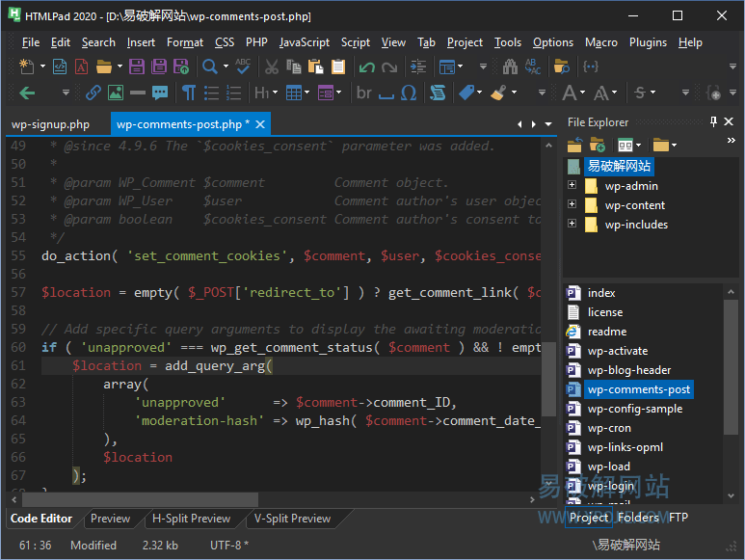Viewport: 745px width, 560px height.
Task: Click the Insert Image toolbar icon
Action: (116, 93)
